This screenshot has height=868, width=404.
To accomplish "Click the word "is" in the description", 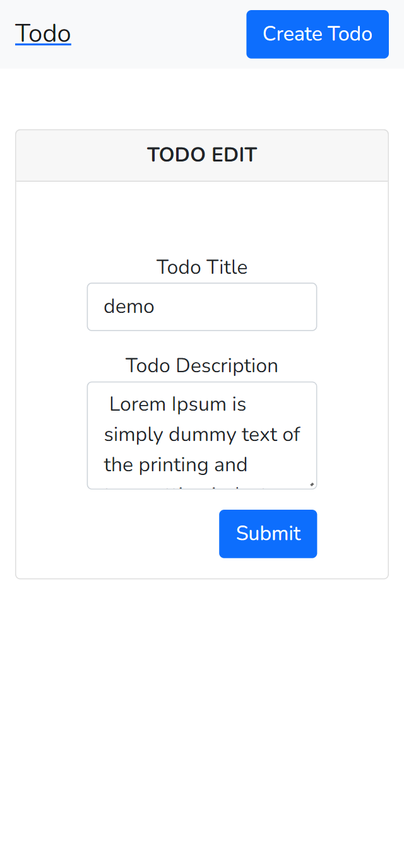I will point(238,404).
